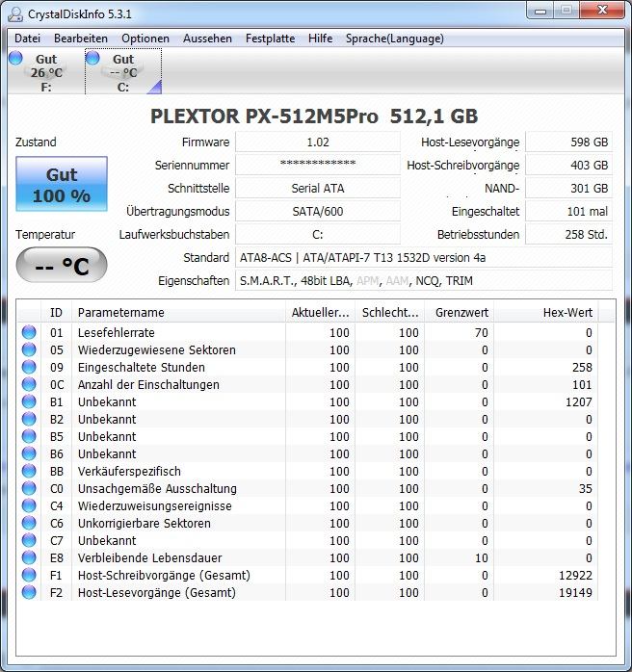
Task: Click status icon next to ID B6
Action: 29,453
